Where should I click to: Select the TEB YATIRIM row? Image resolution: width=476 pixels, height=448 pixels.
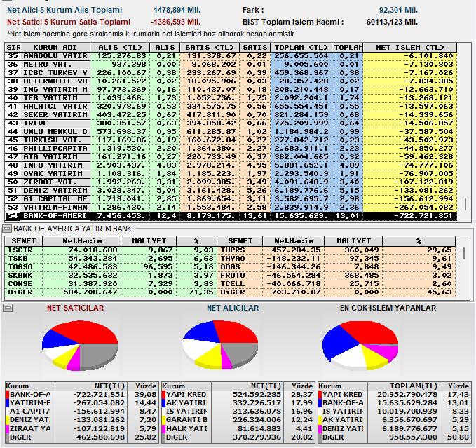(231, 98)
